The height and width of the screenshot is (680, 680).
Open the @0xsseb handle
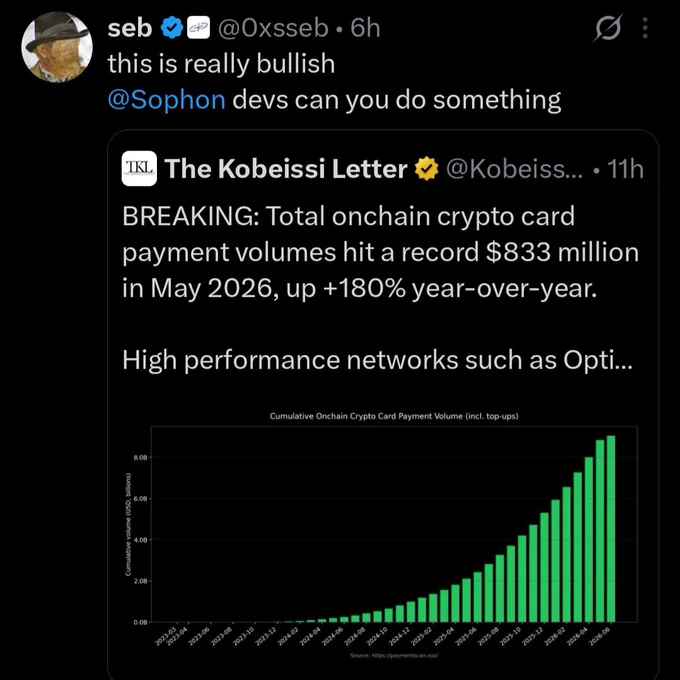point(273,29)
